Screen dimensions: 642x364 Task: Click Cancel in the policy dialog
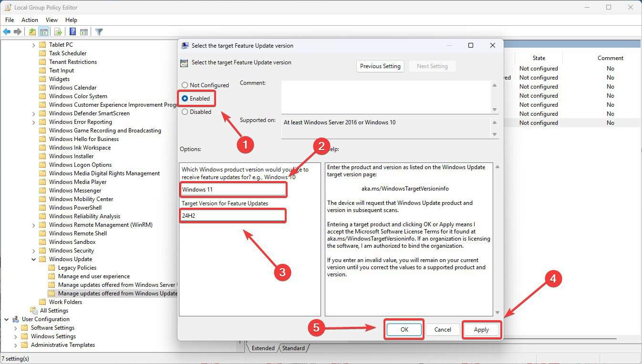tap(443, 330)
